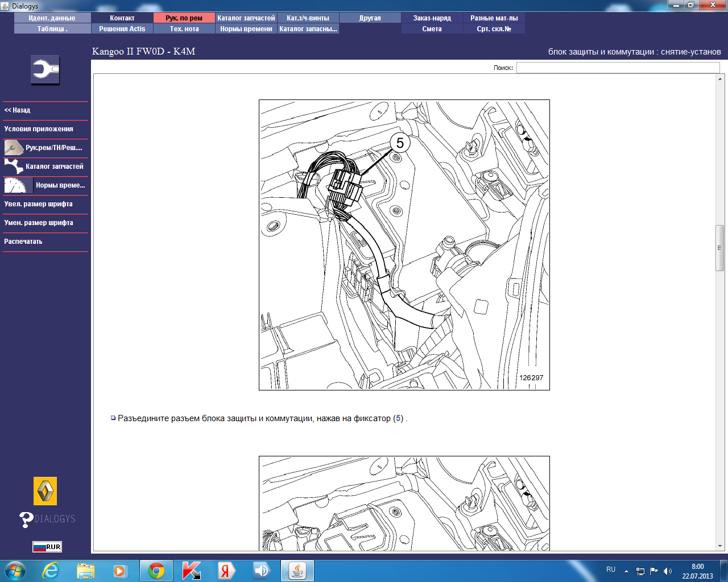Decrease font size with Умен. размер шрифта

click(45, 223)
